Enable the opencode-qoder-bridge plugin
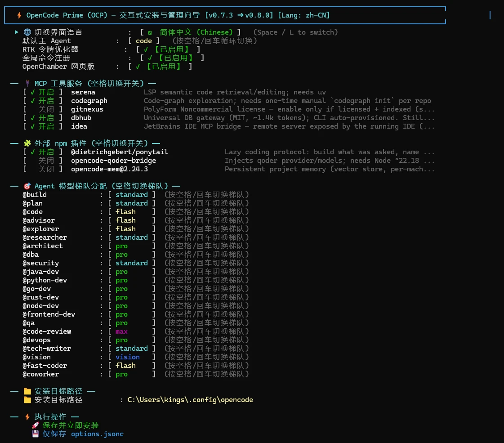The image size is (504, 443). coord(43,161)
